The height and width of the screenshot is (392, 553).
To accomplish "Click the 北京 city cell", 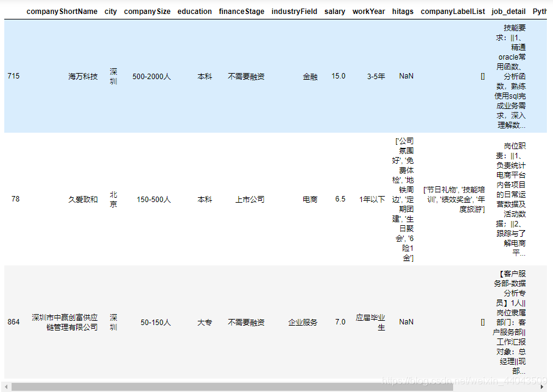I will [x=113, y=200].
